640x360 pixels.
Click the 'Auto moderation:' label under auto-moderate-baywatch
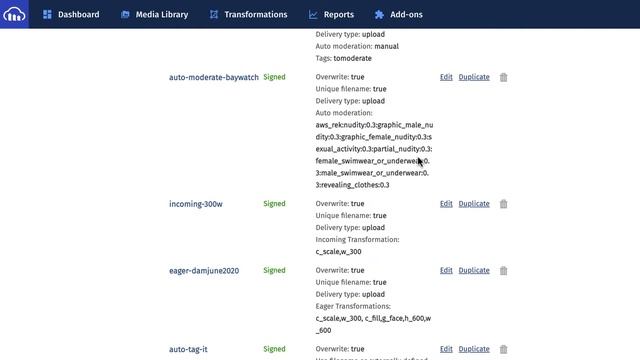[x=344, y=113]
